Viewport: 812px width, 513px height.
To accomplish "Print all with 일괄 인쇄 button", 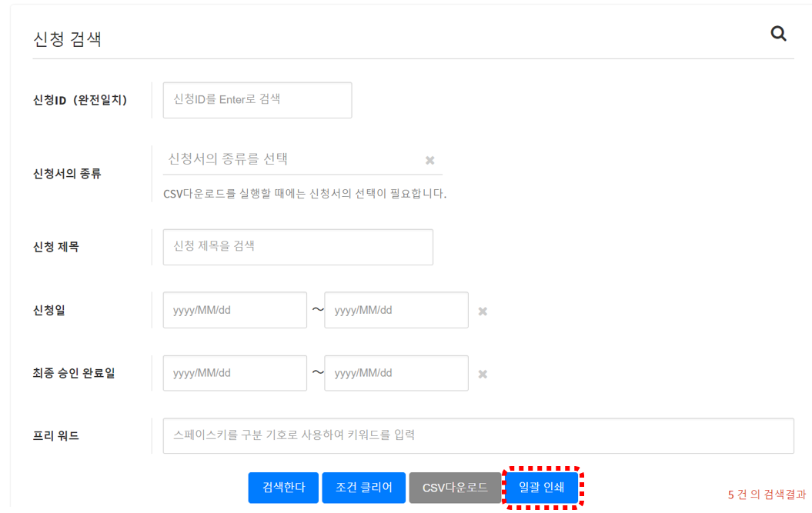I will pyautogui.click(x=542, y=488).
